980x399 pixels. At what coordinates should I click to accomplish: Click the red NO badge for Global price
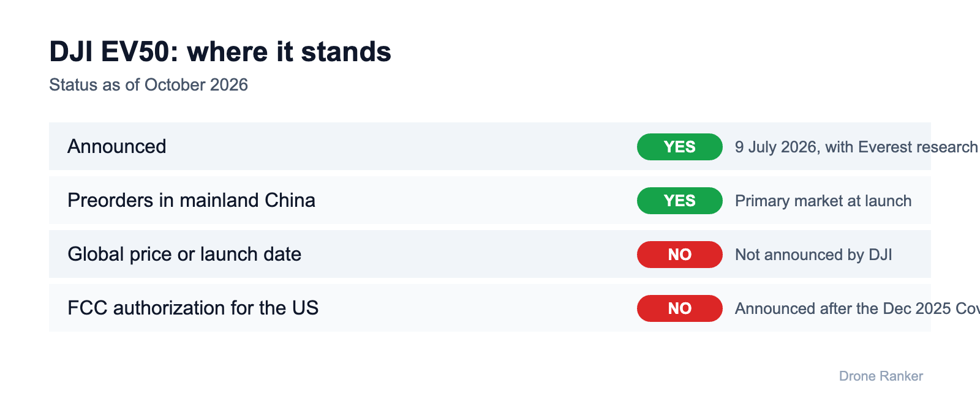[680, 255]
